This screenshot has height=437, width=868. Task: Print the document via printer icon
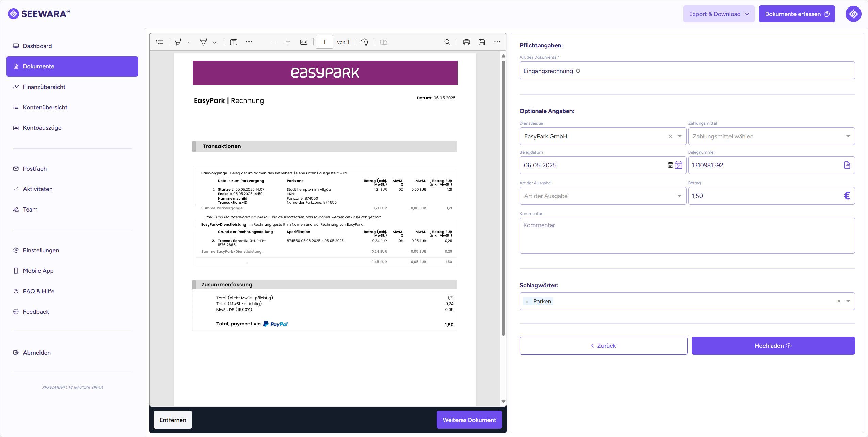point(466,42)
